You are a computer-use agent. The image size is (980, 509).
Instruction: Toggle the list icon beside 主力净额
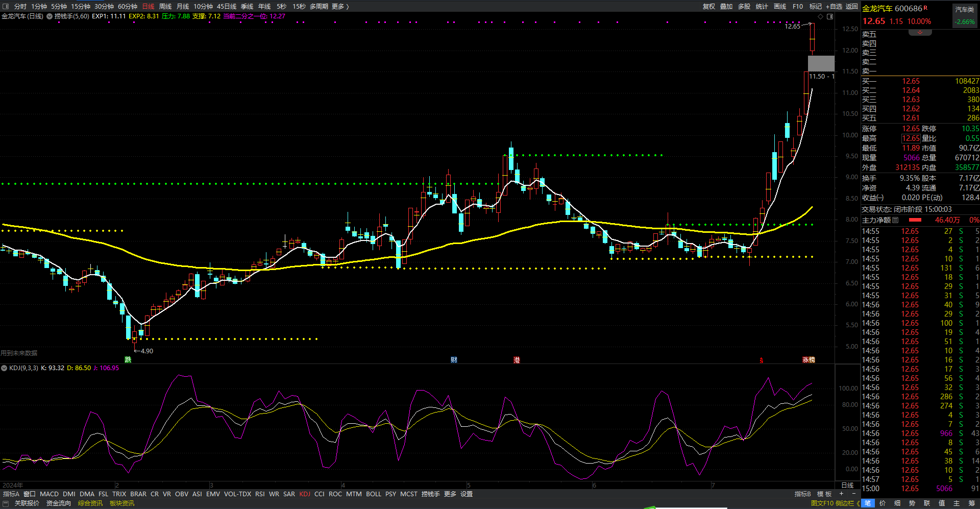pos(895,220)
